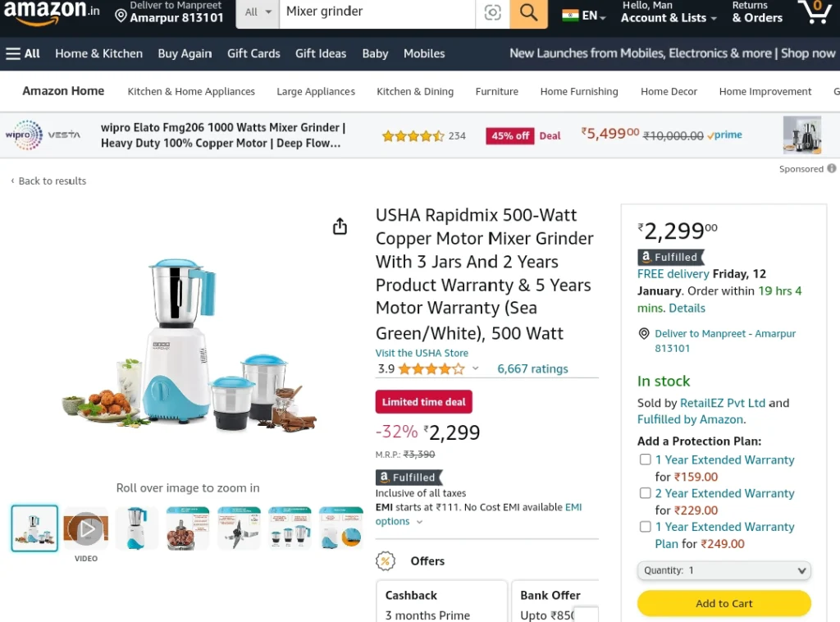Check the 2 Year Extended Warranty ₹229.00 box
The width and height of the screenshot is (840, 622).
(646, 493)
